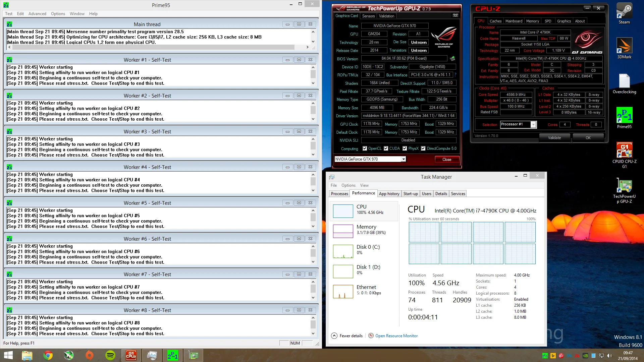Screen dimensions: 644x362
Task: Click the Validate button in CPU-Z
Action: click(554, 138)
